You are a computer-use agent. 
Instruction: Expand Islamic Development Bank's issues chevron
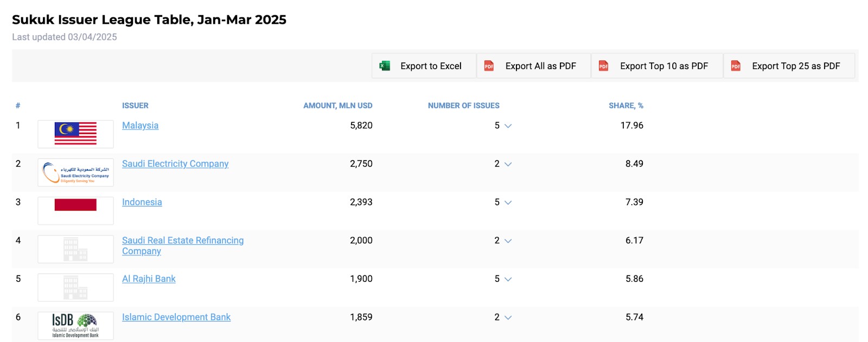508,318
